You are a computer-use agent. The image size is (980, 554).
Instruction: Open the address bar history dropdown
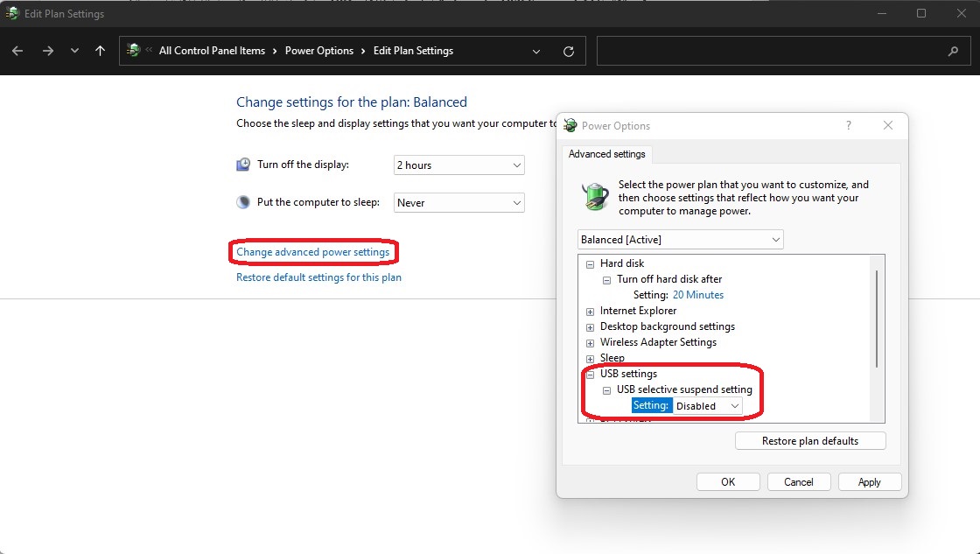coord(535,52)
